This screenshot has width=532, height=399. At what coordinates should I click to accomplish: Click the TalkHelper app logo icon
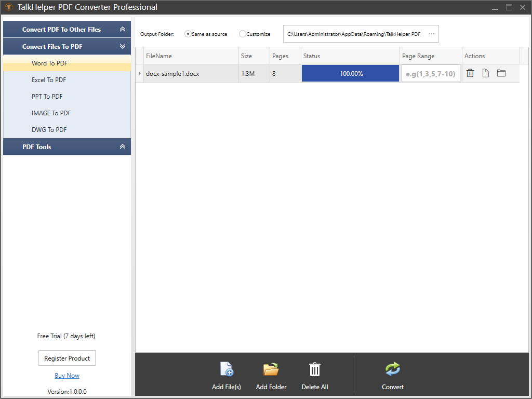coord(9,7)
